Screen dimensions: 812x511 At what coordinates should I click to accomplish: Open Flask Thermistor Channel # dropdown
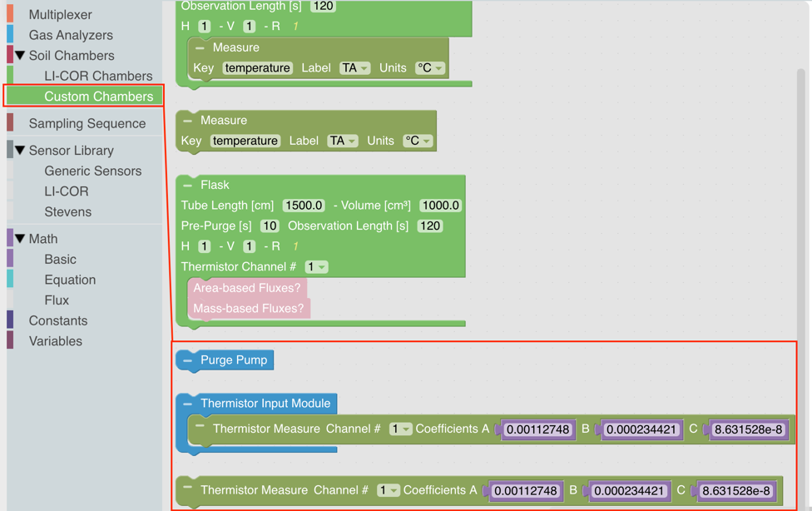[x=316, y=267]
